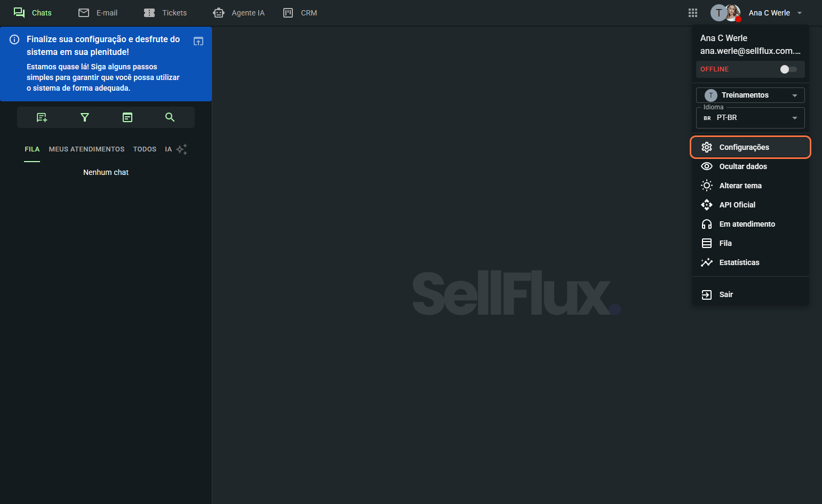Click the Estatísticas chart icon

pyautogui.click(x=707, y=262)
